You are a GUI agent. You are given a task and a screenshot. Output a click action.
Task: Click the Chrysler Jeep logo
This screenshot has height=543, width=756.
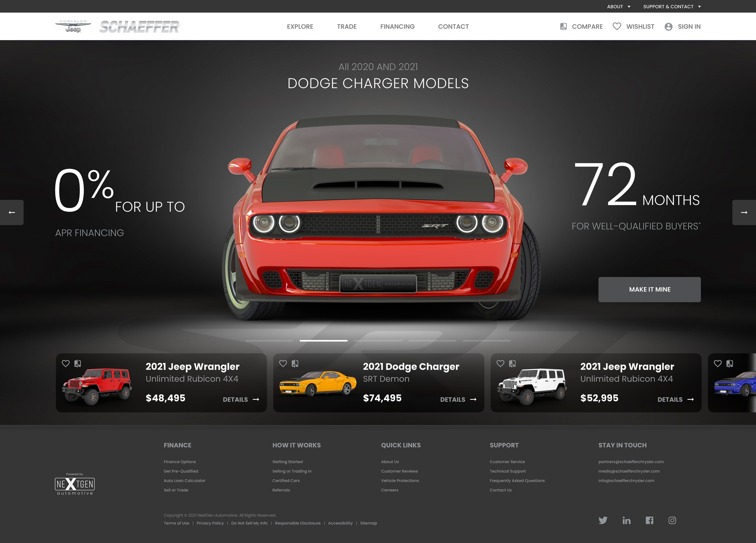(x=73, y=26)
